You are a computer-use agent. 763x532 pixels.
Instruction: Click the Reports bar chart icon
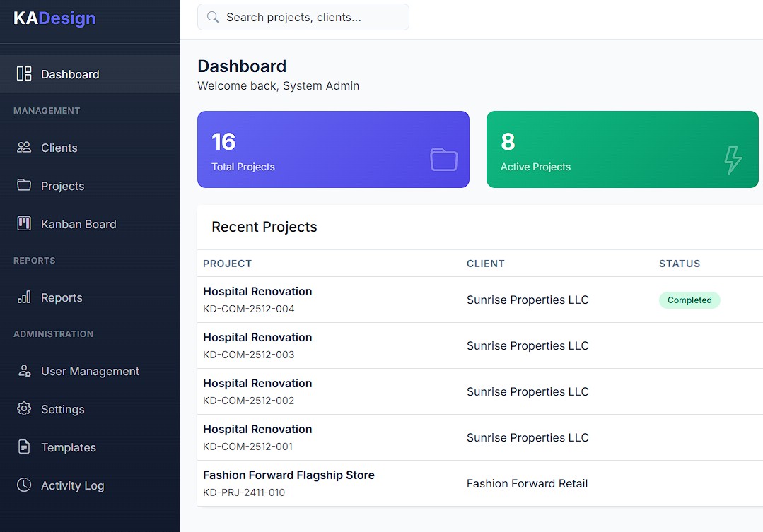click(x=24, y=297)
